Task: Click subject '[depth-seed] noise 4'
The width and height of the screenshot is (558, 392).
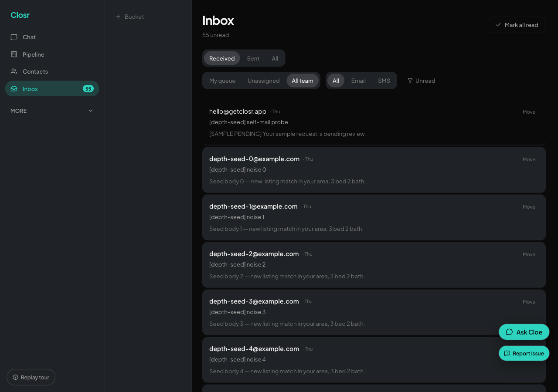Action: pos(237,360)
